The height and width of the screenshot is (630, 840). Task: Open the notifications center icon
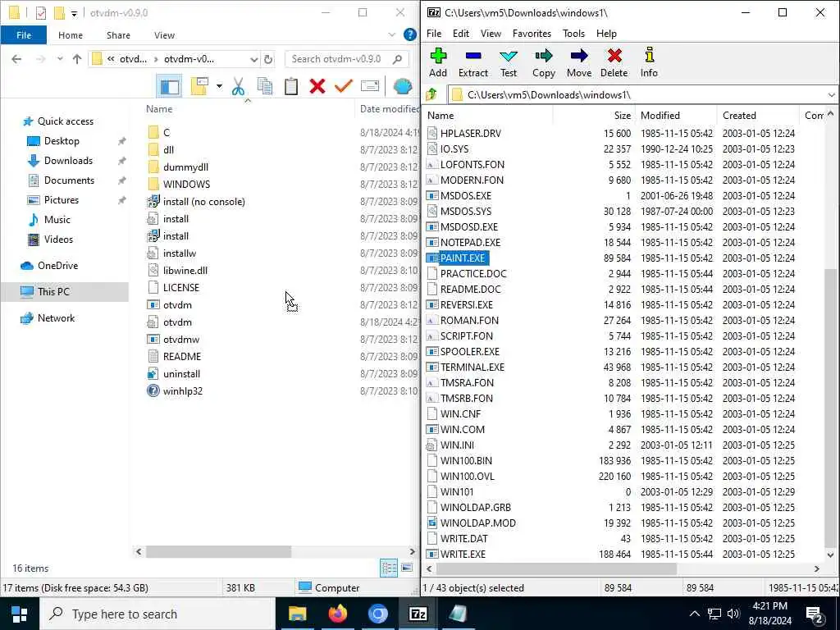click(815, 614)
